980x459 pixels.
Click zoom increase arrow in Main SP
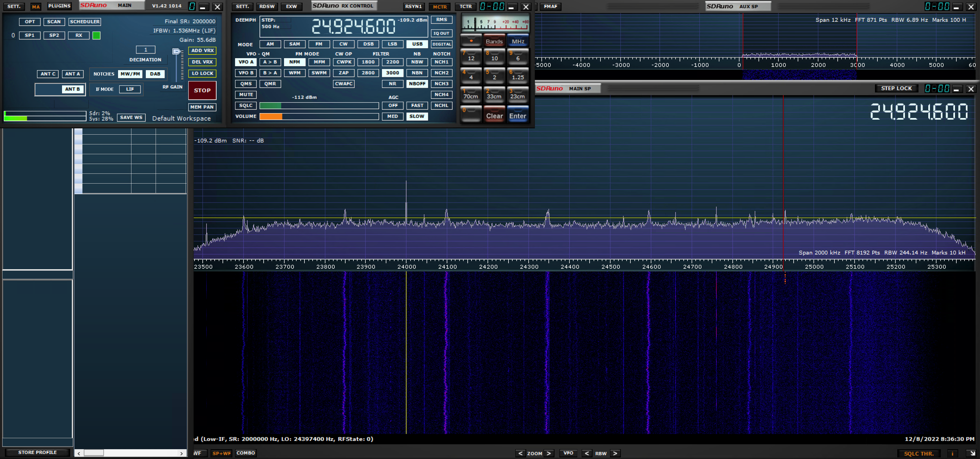[x=548, y=453]
